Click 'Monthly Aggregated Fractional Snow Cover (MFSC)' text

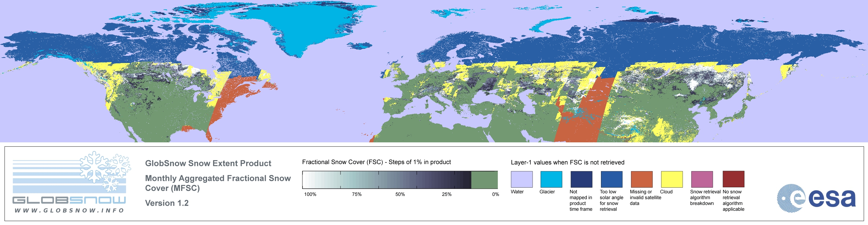tap(218, 183)
